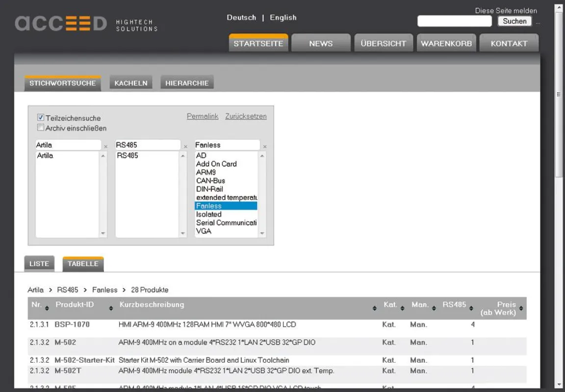
Task: Switch to the HIERARCHIE tab
Action: pos(187,82)
